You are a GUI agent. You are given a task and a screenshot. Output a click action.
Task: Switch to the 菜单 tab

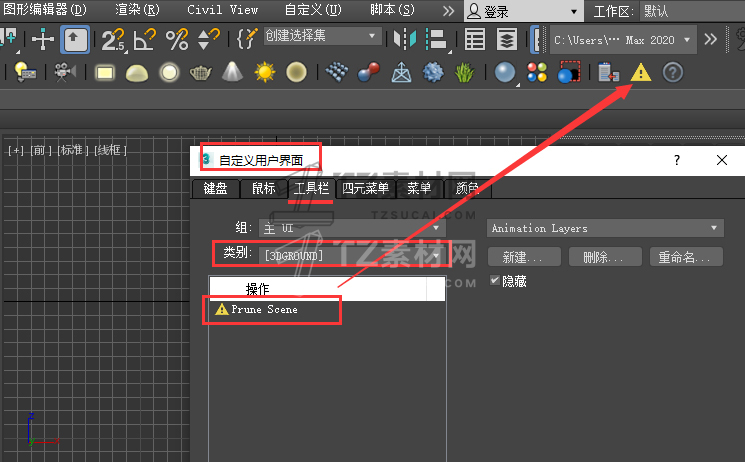coord(419,189)
